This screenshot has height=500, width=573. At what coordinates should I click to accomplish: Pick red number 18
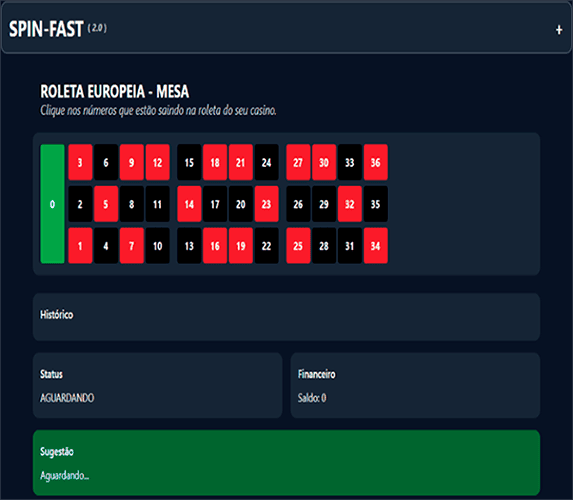tap(215, 162)
